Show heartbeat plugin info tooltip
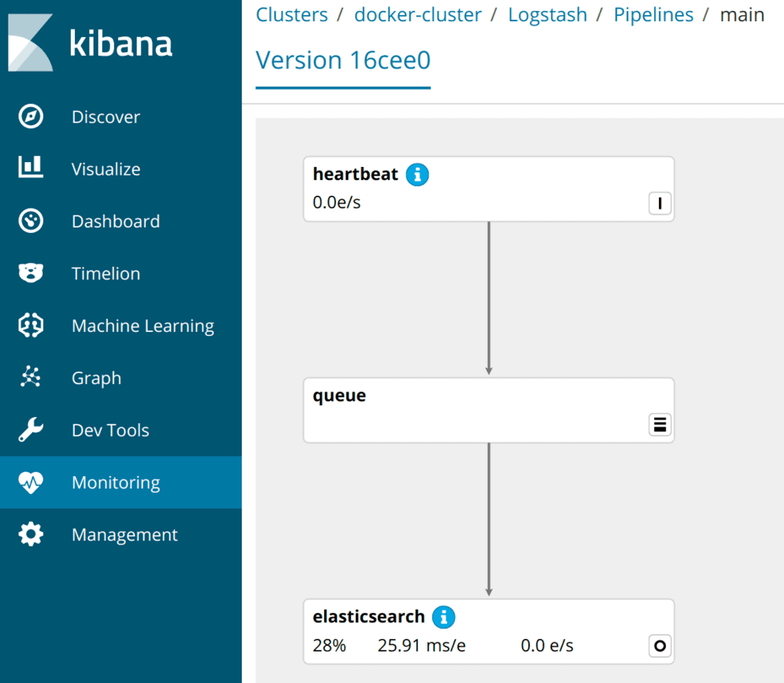The height and width of the screenshot is (683, 784). coord(417,174)
